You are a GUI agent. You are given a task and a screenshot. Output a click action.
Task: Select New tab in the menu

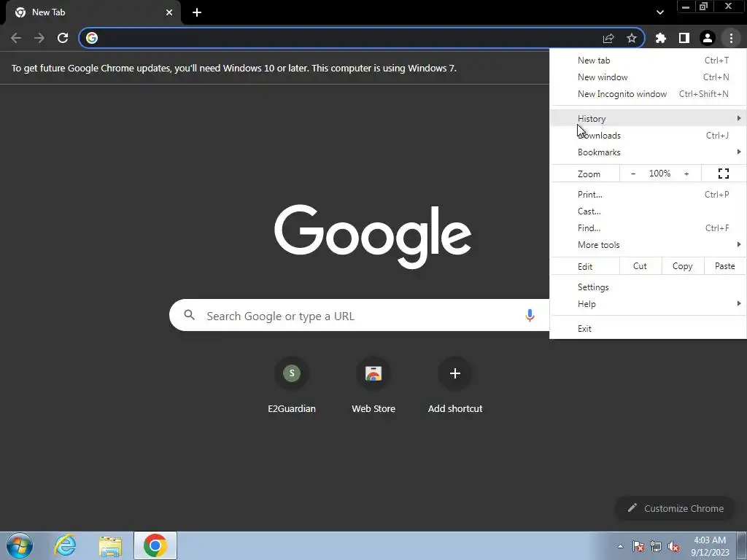(648, 61)
